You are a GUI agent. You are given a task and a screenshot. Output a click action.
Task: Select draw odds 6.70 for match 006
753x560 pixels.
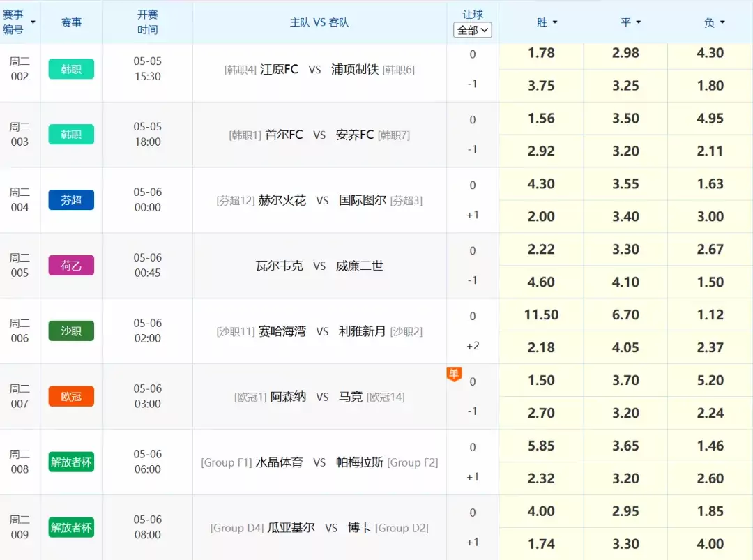point(625,315)
